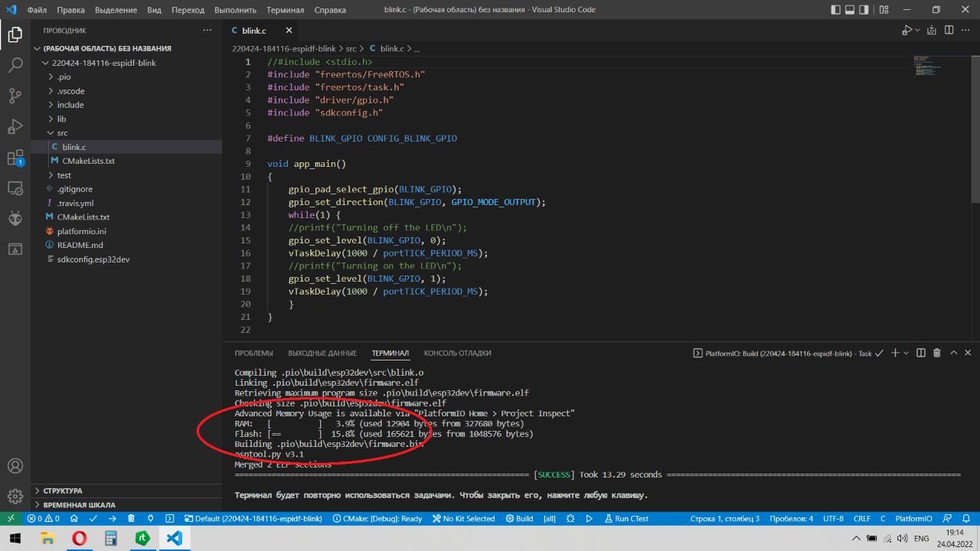The image size is (980, 551).
Task: Switch to the ПРОБЛЕМЫ panel tab
Action: 253,353
